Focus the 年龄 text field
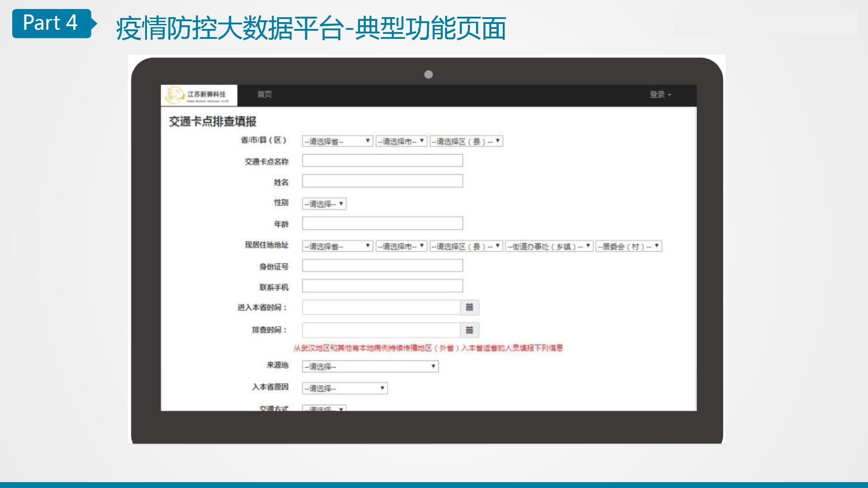The width and height of the screenshot is (868, 488). pos(382,223)
